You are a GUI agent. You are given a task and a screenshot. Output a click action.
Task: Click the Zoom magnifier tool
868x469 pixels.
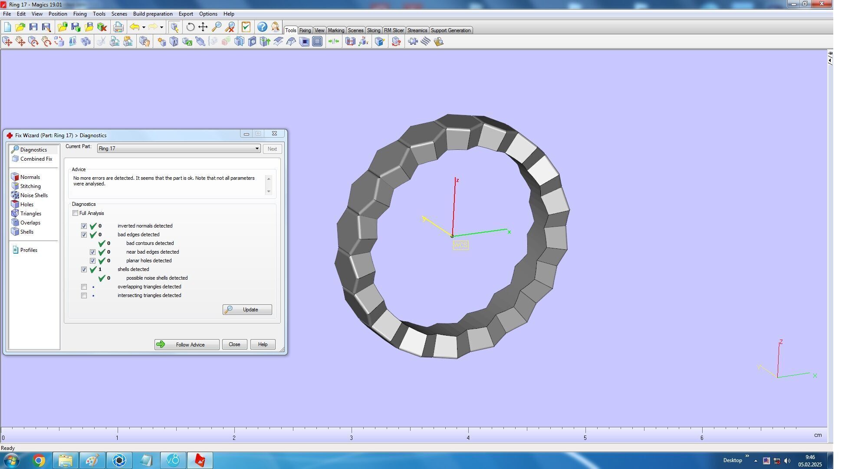pos(216,27)
